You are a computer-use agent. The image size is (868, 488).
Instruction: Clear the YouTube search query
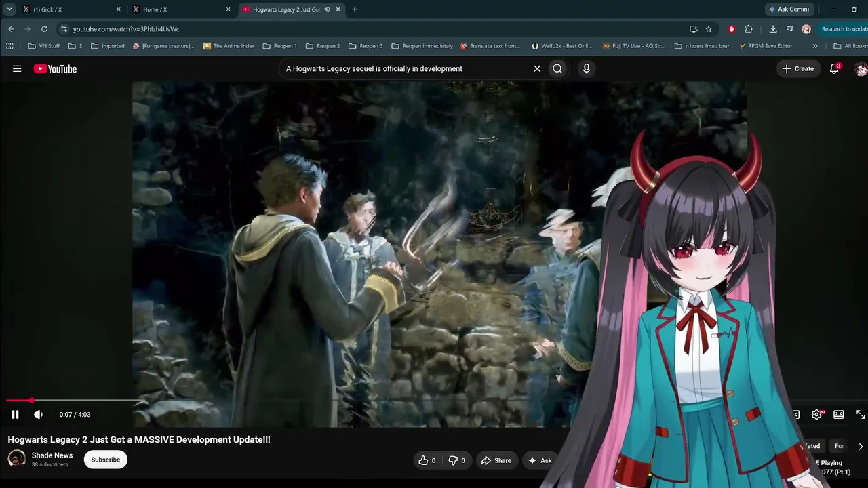[x=537, y=68]
